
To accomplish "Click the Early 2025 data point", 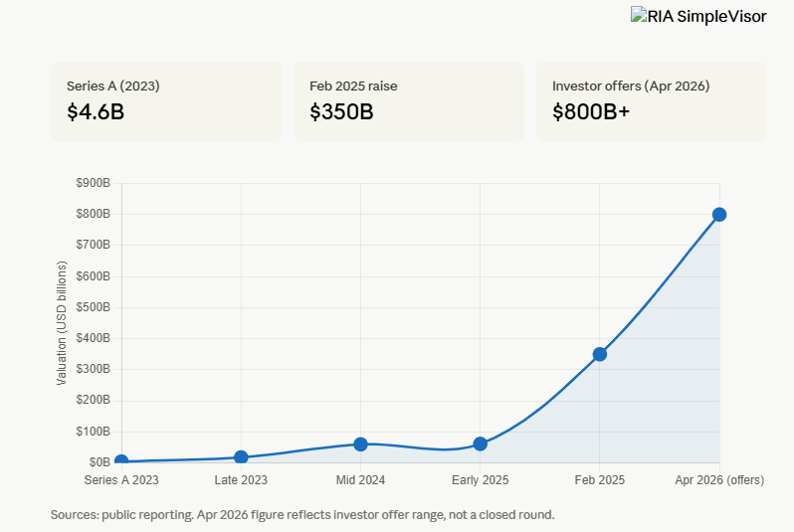I will 481,443.
